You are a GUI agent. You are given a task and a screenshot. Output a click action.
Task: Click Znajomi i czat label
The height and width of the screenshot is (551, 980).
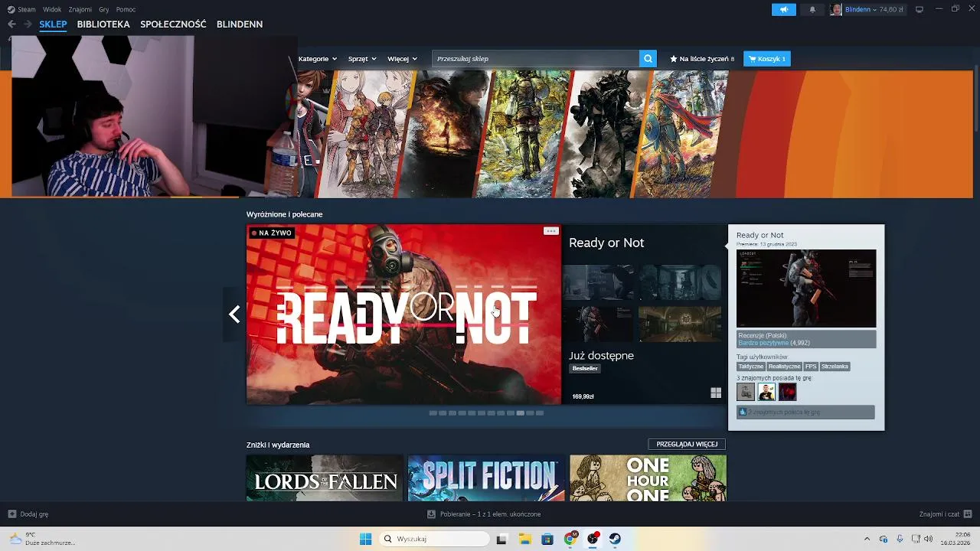click(x=939, y=514)
